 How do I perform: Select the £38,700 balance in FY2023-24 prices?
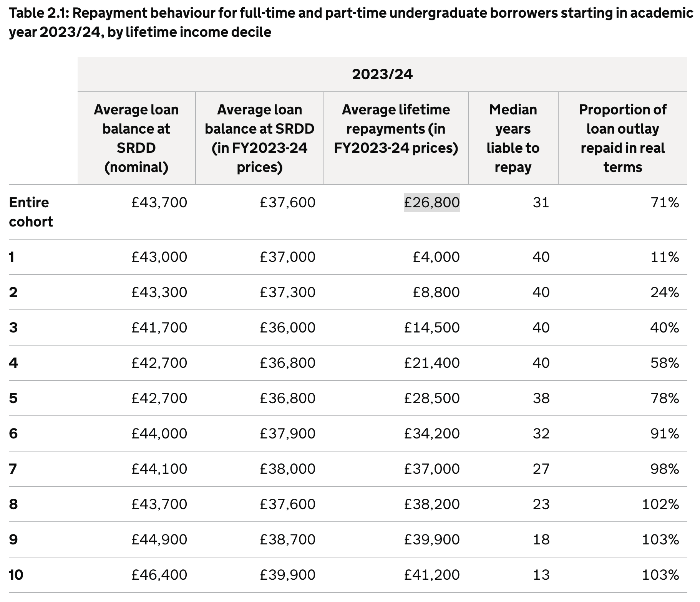tap(287, 539)
